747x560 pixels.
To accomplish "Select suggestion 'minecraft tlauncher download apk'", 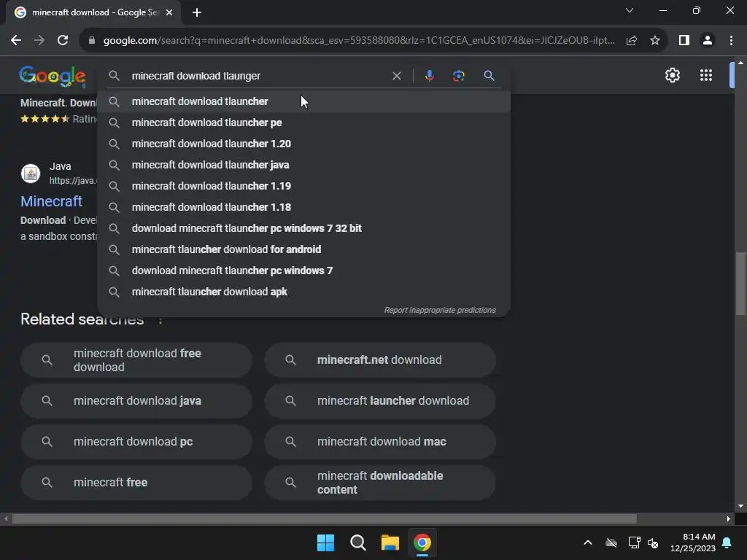I will coord(304,292).
